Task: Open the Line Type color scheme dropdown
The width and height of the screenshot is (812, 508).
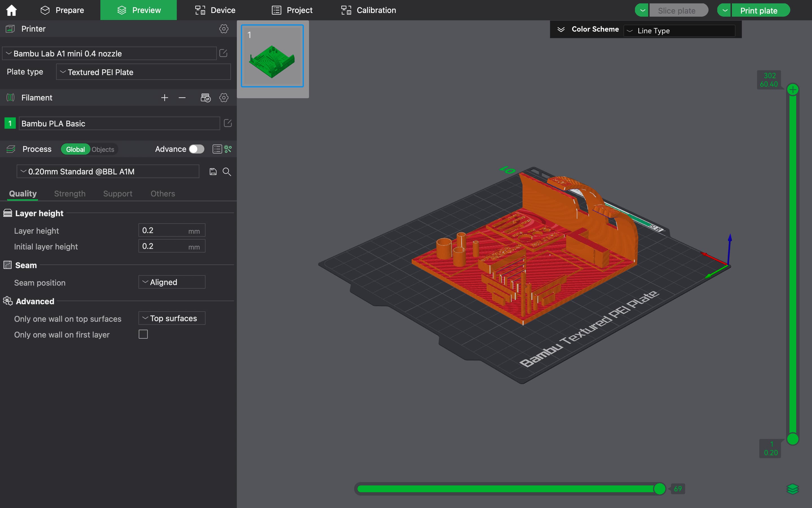Action: pos(679,30)
